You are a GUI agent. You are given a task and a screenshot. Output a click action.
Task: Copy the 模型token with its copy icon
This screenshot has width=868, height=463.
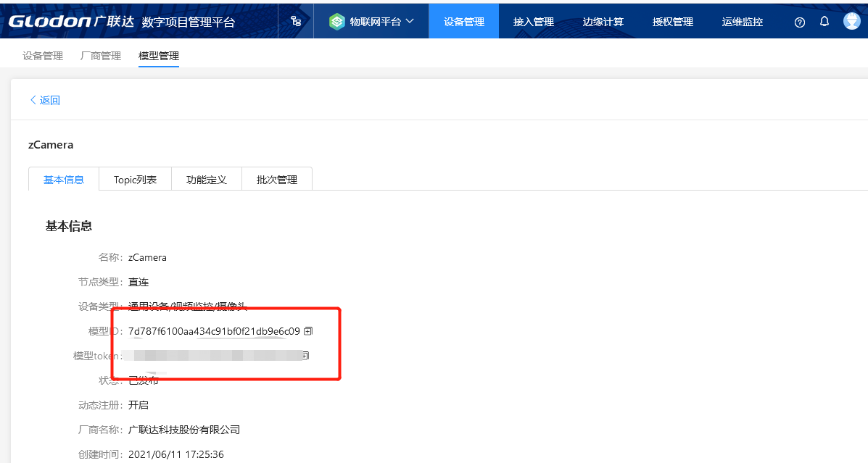(306, 356)
